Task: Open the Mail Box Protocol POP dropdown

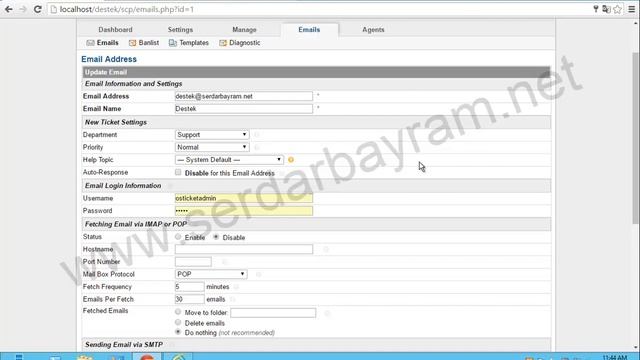Action: (211, 274)
